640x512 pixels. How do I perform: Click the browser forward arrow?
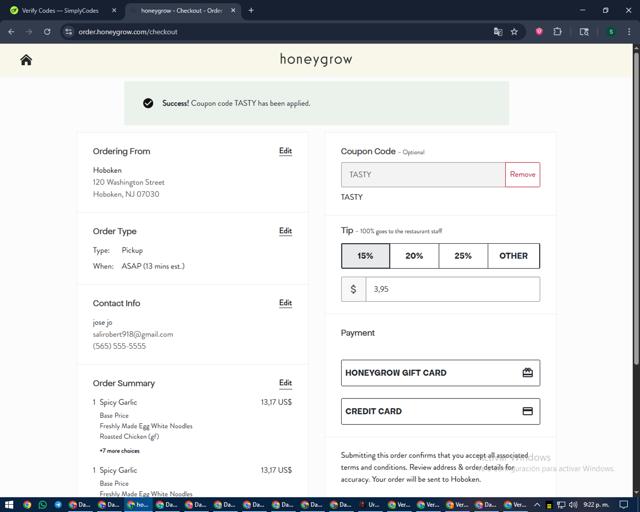pos(29,32)
